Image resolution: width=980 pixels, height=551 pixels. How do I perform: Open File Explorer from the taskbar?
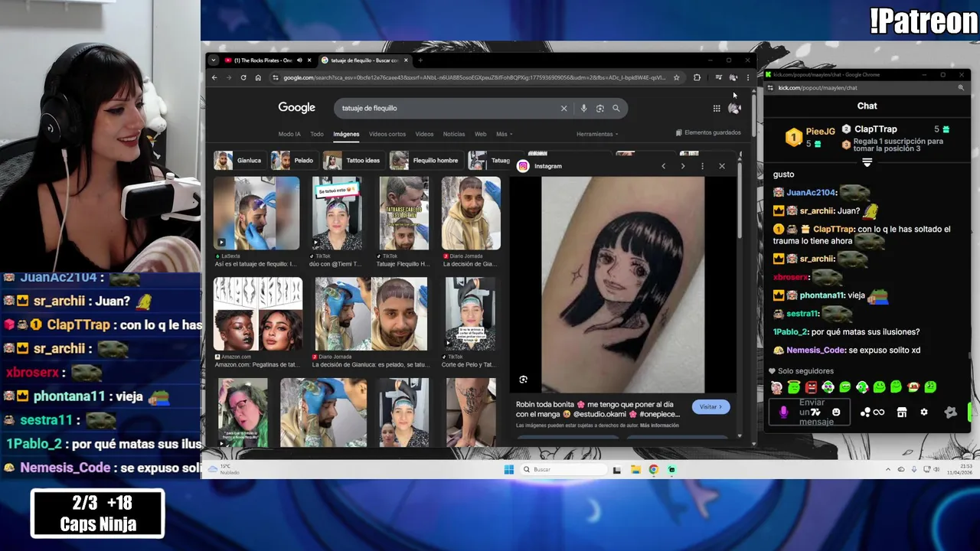click(635, 470)
